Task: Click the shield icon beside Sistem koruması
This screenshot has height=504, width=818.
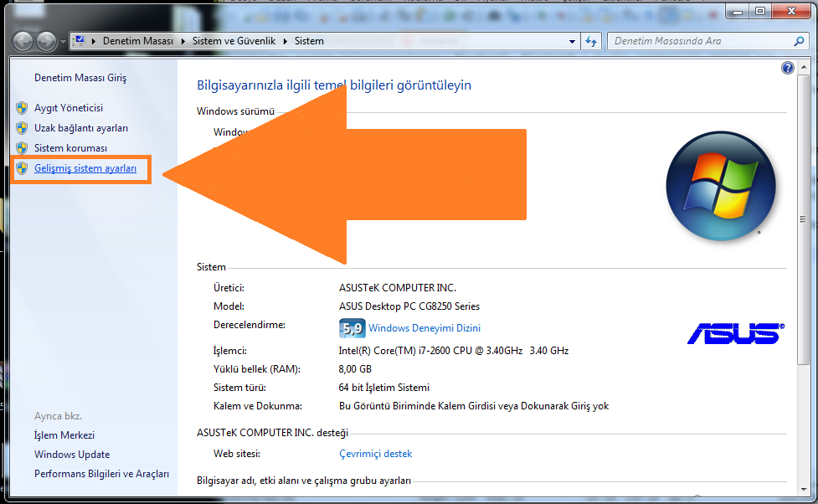Action: (x=22, y=148)
